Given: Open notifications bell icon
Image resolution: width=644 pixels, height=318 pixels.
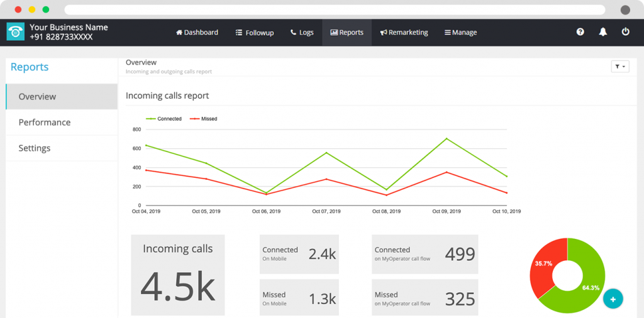Looking at the screenshot, I should 602,32.
